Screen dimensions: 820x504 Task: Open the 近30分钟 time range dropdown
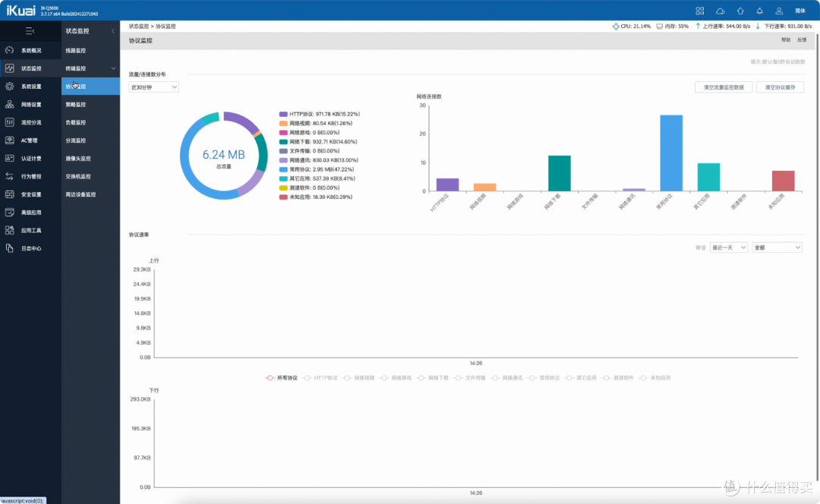pyautogui.click(x=153, y=87)
